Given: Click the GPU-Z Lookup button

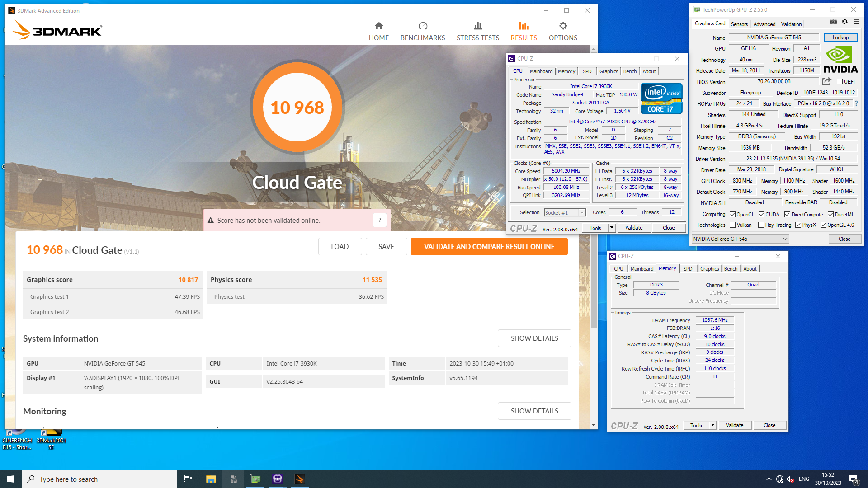Looking at the screenshot, I should tap(840, 38).
